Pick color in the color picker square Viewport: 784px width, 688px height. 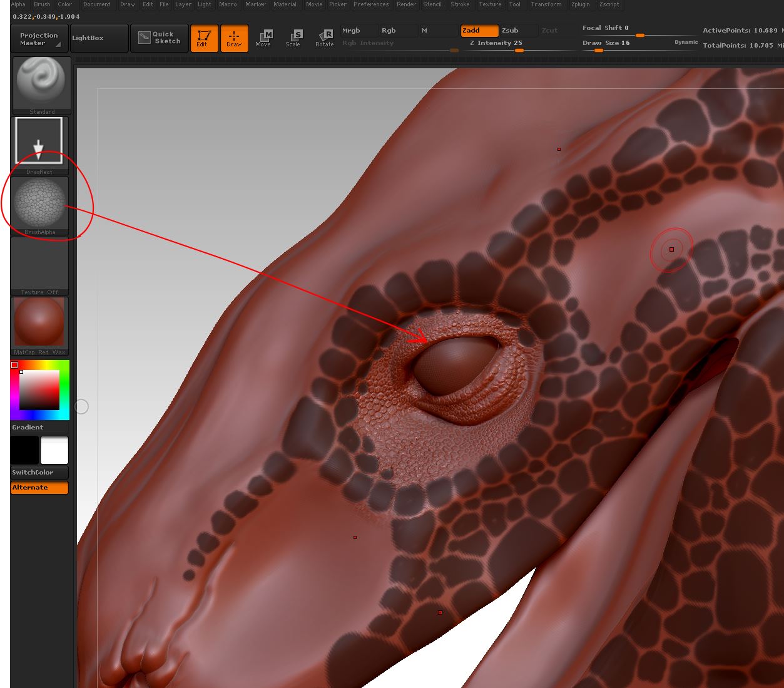pyautogui.click(x=39, y=389)
